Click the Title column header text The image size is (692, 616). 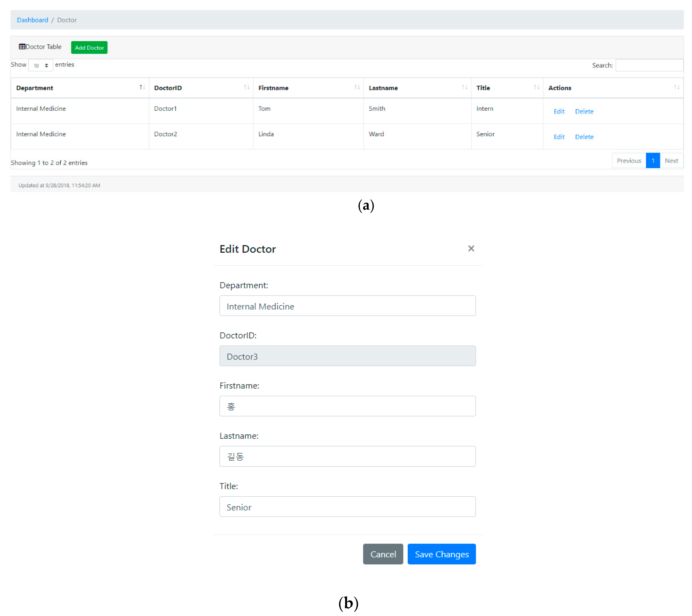(483, 88)
